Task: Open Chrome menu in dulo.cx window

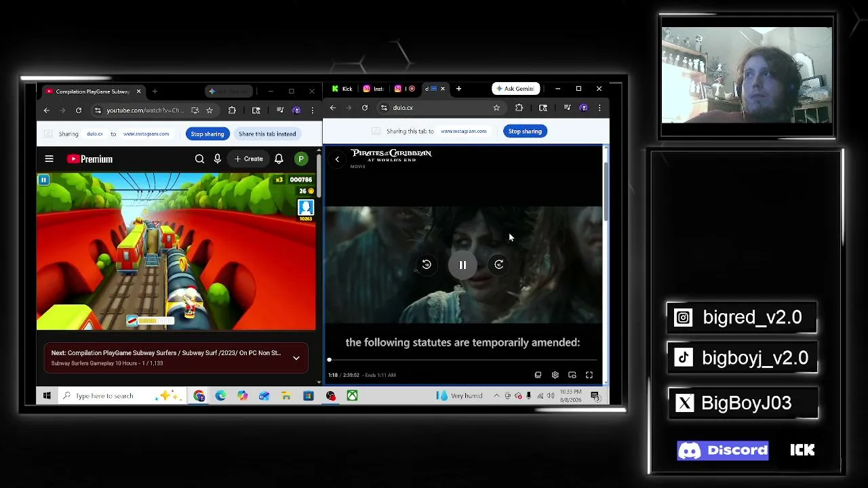Action: [599, 108]
